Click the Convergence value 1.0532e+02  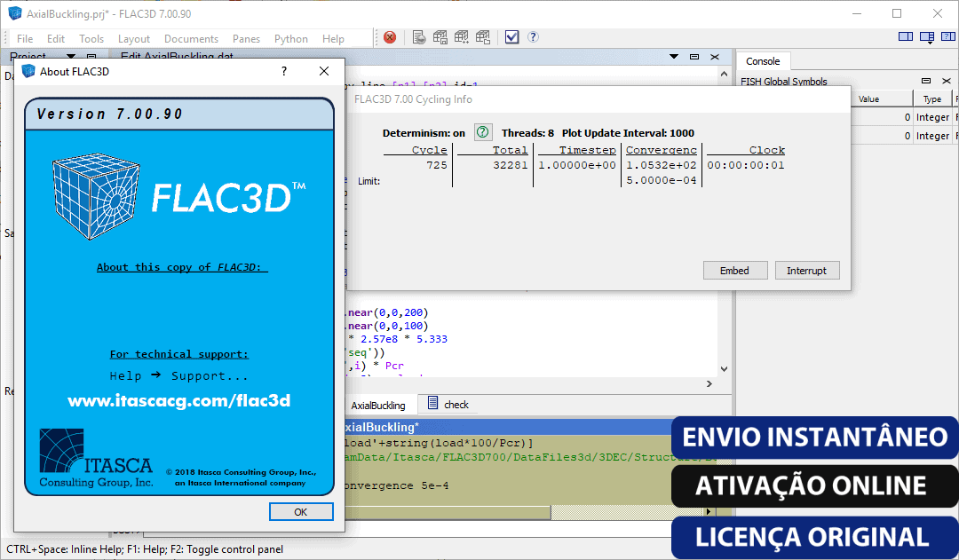(662, 165)
